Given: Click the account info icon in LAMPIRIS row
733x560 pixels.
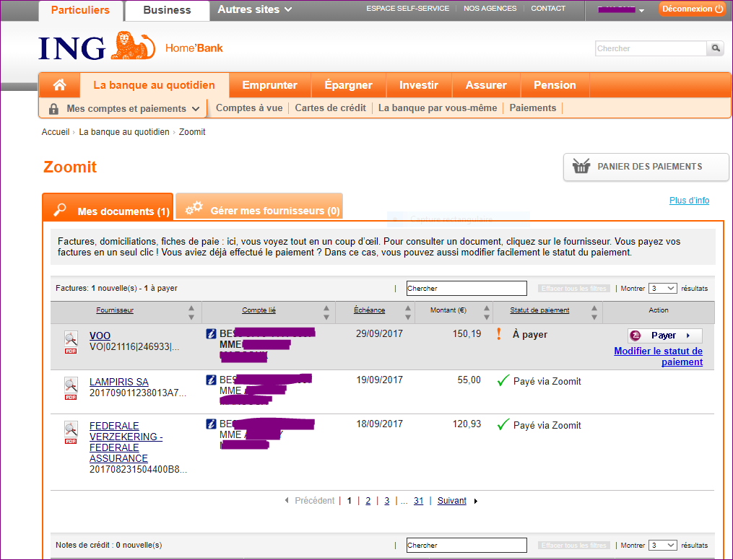Looking at the screenshot, I should [212, 380].
